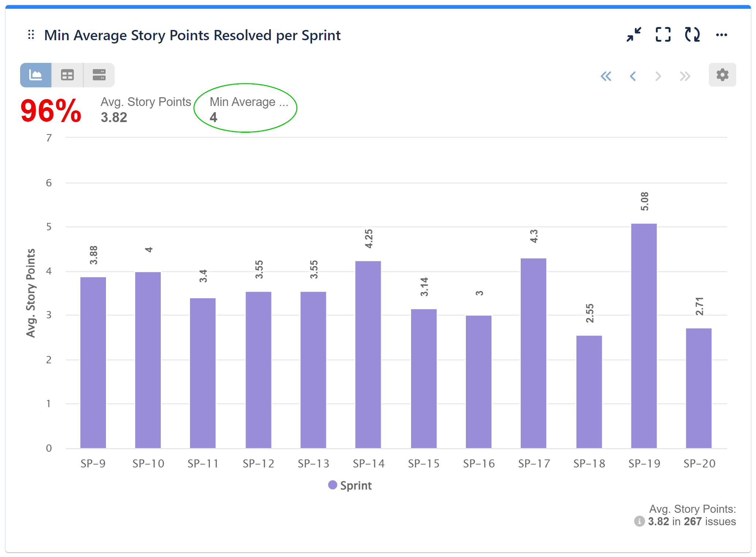The width and height of the screenshot is (756, 557).
Task: Click the info icon near 267 issues
Action: coord(639,521)
